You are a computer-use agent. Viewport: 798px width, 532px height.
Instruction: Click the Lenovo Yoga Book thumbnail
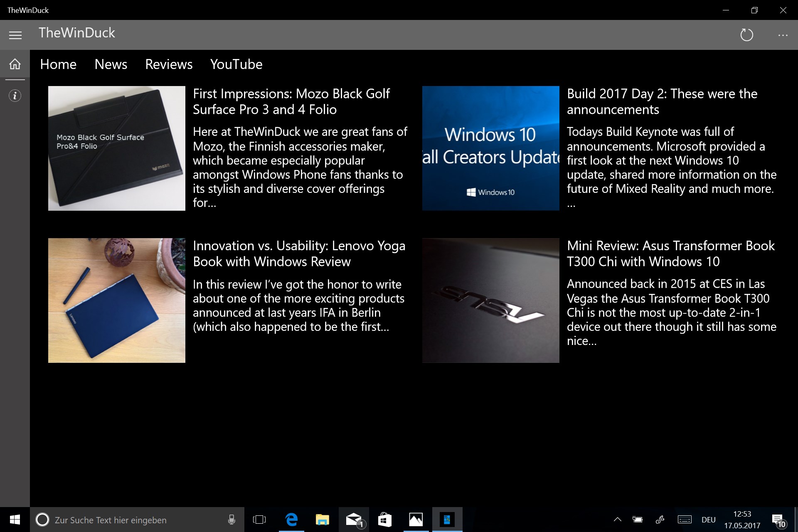117,300
